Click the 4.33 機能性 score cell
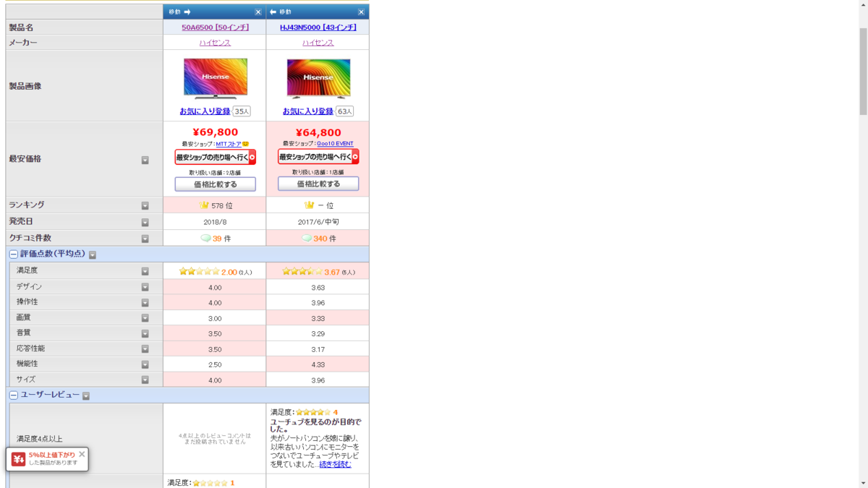The width and height of the screenshot is (868, 488). pos(318,365)
